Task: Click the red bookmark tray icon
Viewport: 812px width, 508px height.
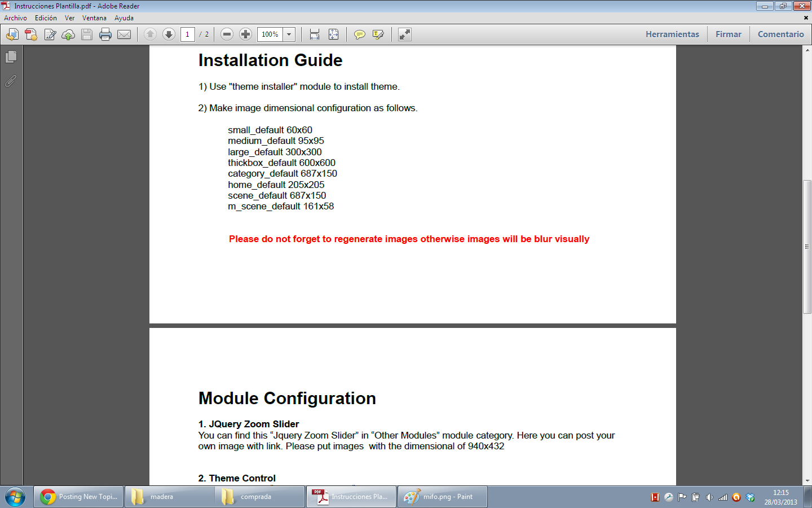Action: (x=655, y=497)
